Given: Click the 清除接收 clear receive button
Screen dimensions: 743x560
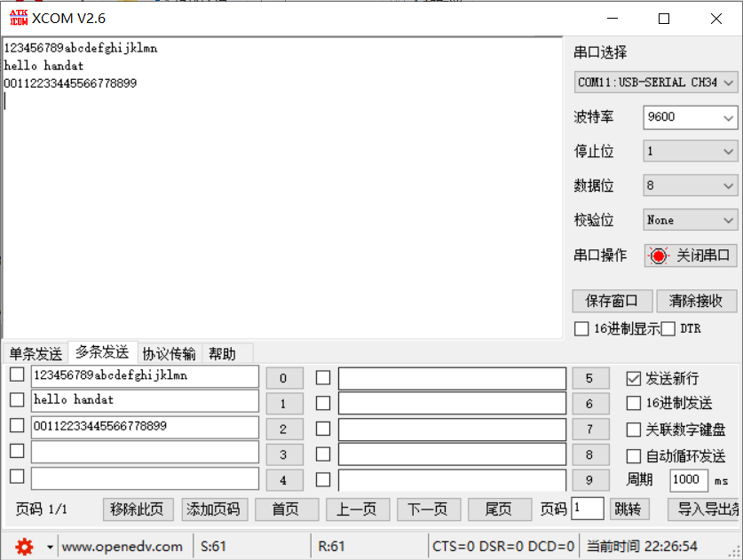Looking at the screenshot, I should (x=695, y=301).
